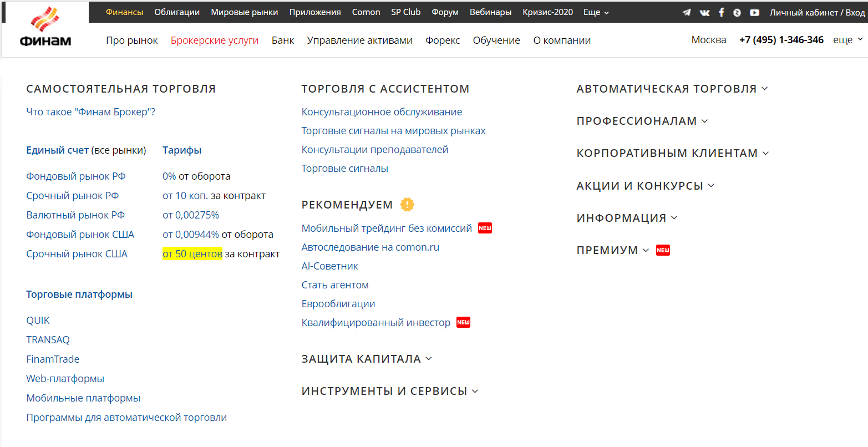Image resolution: width=868 pixels, height=447 pixels.
Task: Click the orange exclamation badge near Рекомендуем
Action: [407, 205]
